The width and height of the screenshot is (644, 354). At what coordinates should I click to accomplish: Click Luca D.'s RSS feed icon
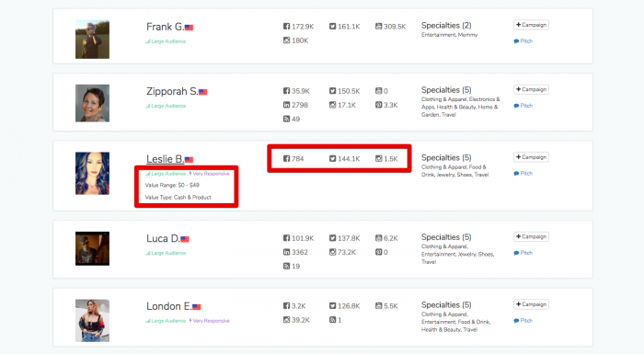(286, 266)
